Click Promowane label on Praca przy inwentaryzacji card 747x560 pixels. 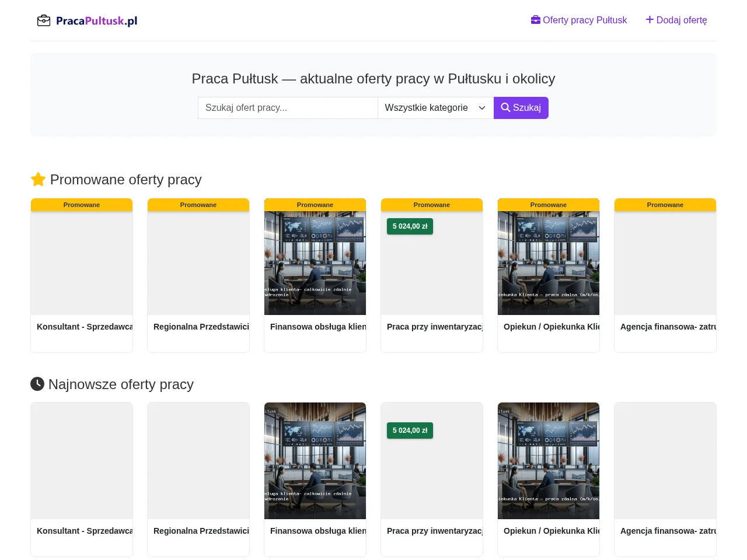(x=432, y=205)
